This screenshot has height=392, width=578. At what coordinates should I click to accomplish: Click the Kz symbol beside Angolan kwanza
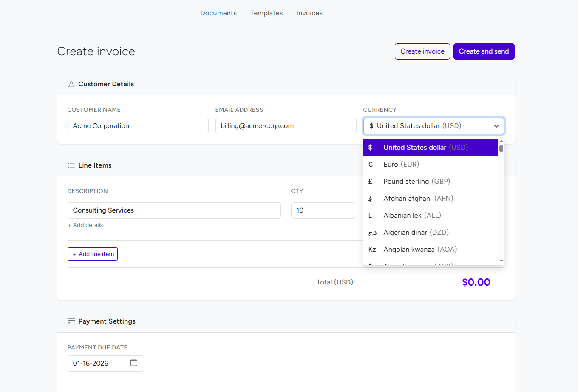pyautogui.click(x=372, y=249)
